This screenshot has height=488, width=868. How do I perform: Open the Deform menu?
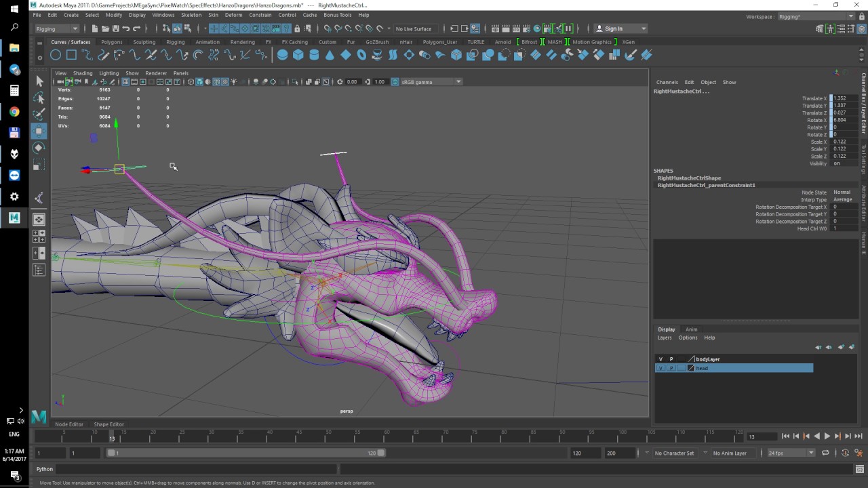point(233,15)
